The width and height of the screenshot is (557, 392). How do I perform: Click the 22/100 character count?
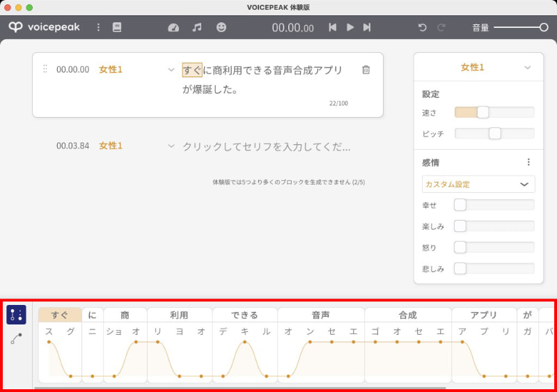click(x=338, y=104)
